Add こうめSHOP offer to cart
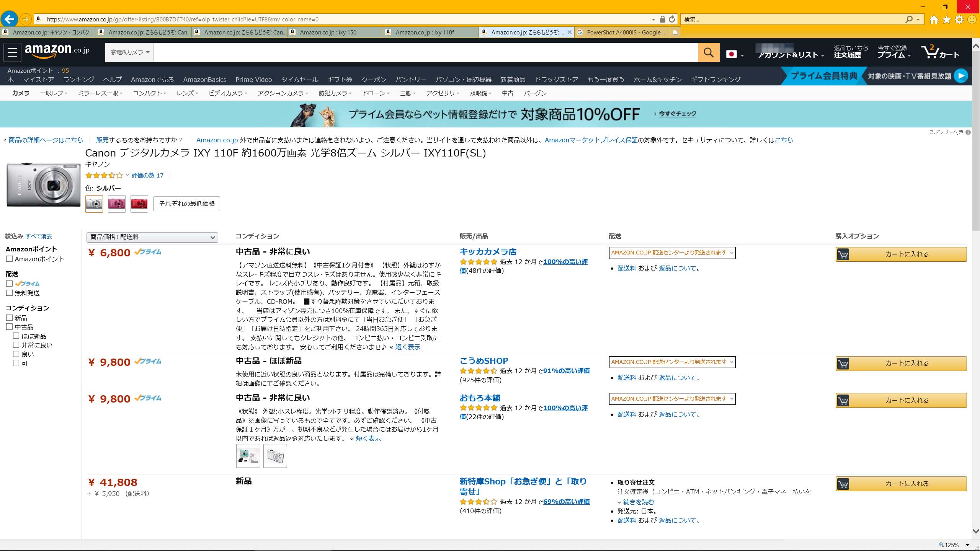This screenshot has width=980, height=551. coord(901,363)
